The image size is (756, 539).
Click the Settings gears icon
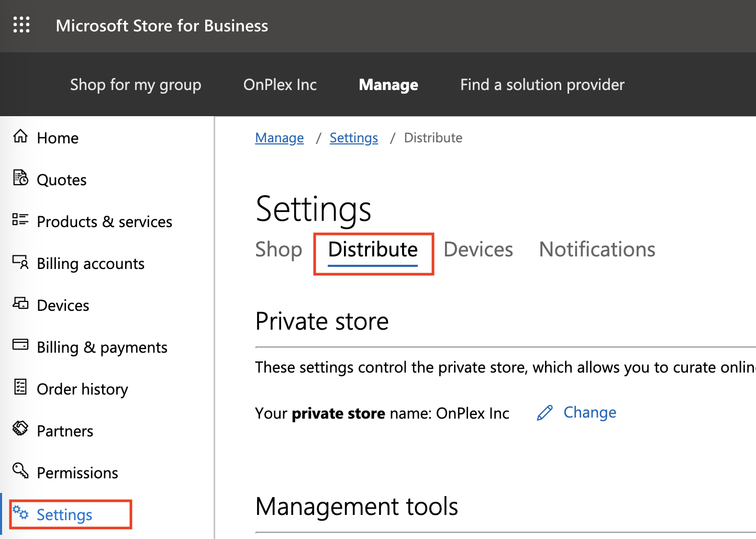(x=20, y=512)
